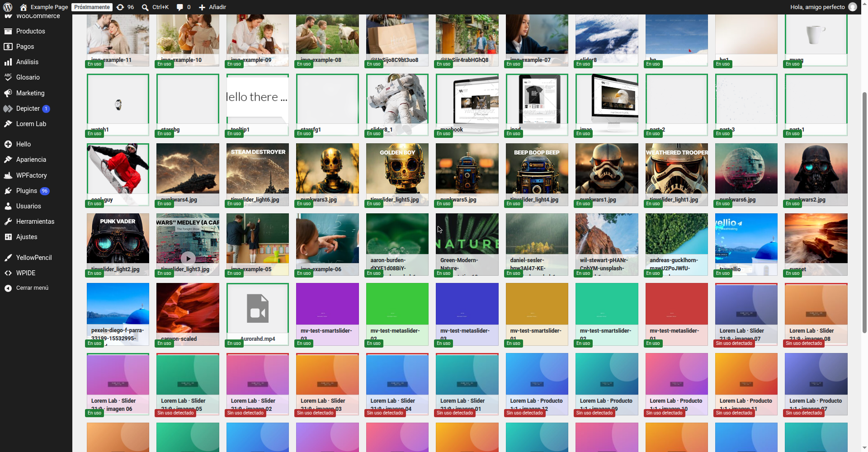This screenshot has width=868, height=452.
Task: Click the Herramientas wrench icon
Action: [8, 221]
